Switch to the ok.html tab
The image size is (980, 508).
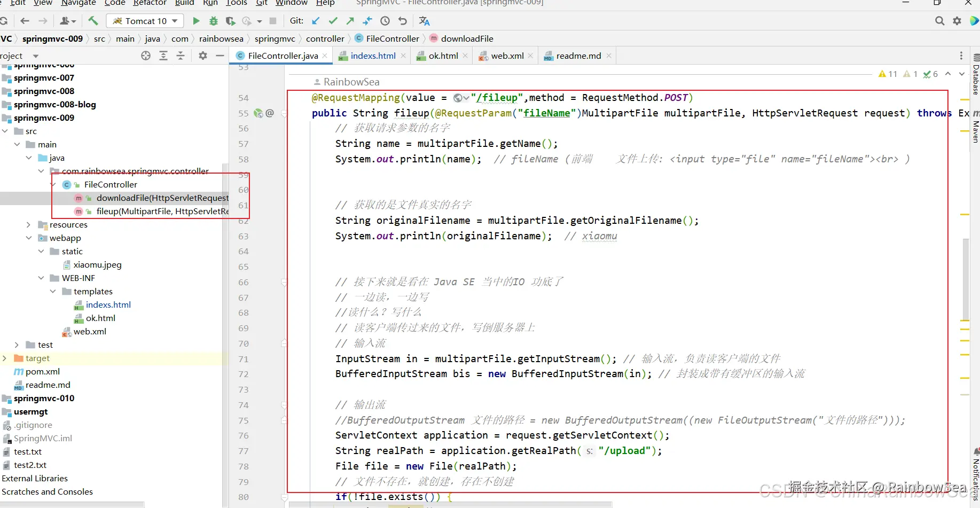pyautogui.click(x=443, y=56)
